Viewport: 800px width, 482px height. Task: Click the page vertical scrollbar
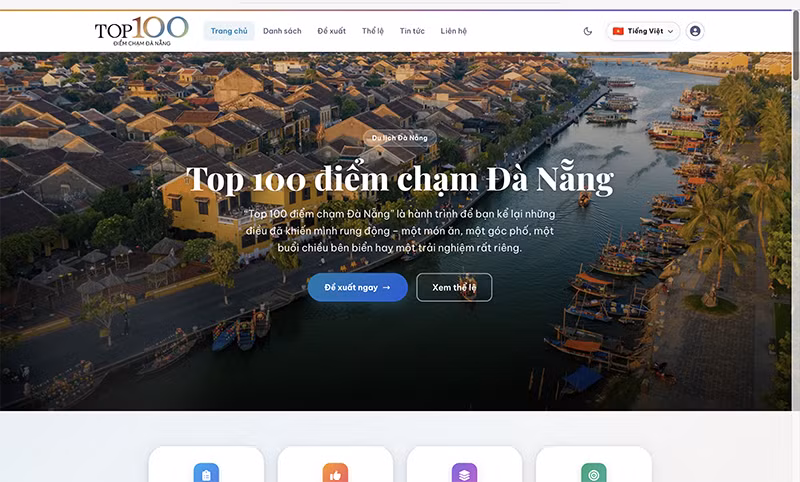tap(796, 46)
